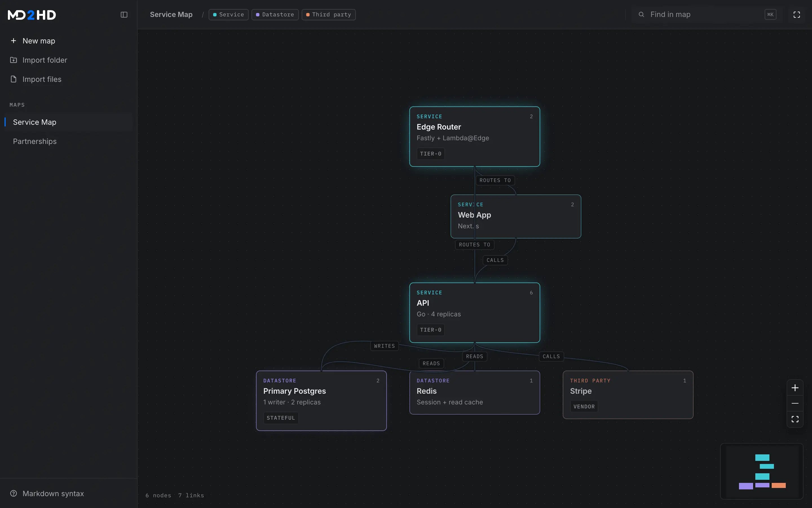The width and height of the screenshot is (812, 508).
Task: Focus the Find in map field
Action: click(707, 14)
